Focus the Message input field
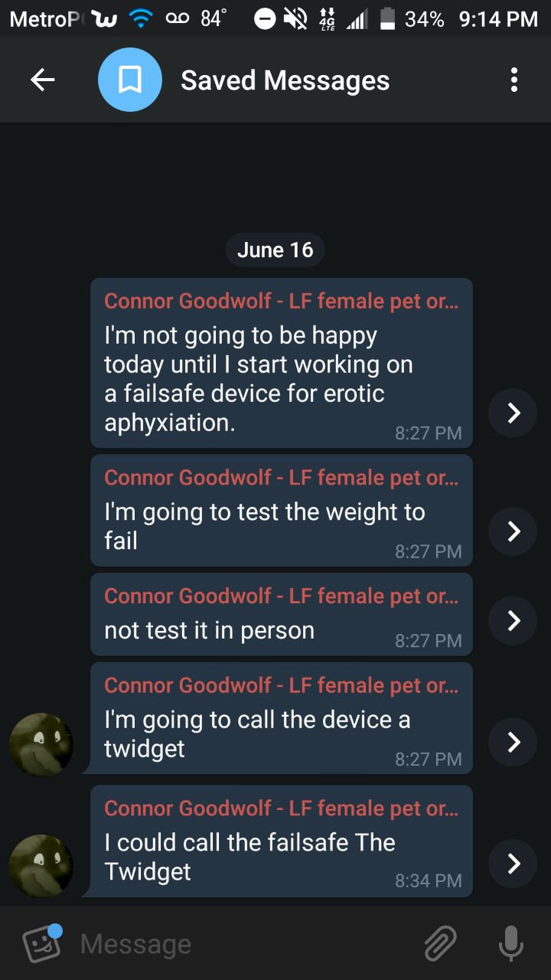 click(x=245, y=943)
